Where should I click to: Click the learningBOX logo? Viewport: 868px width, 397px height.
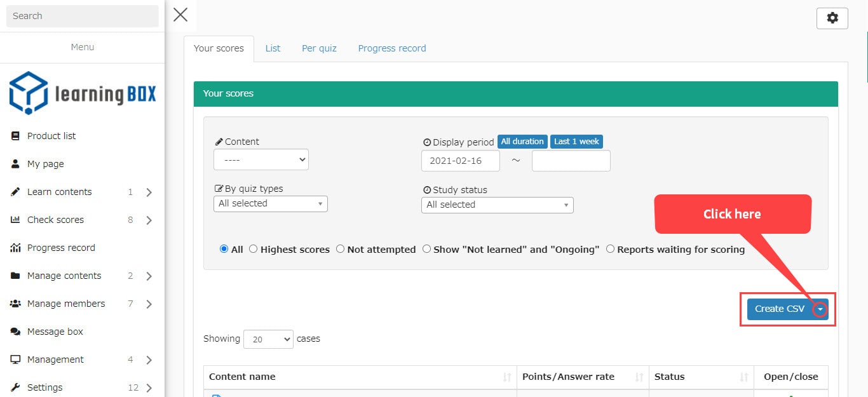pyautogui.click(x=83, y=93)
